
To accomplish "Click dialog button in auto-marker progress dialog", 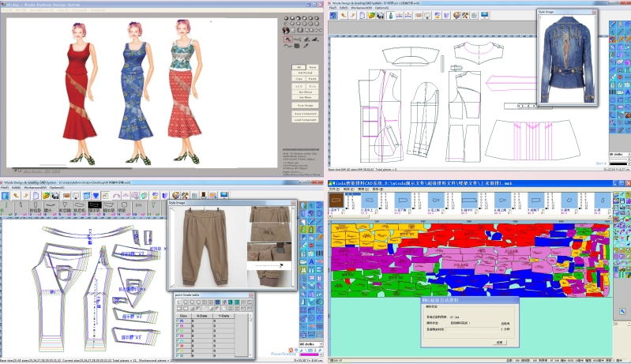I will pyautogui.click(x=500, y=343).
